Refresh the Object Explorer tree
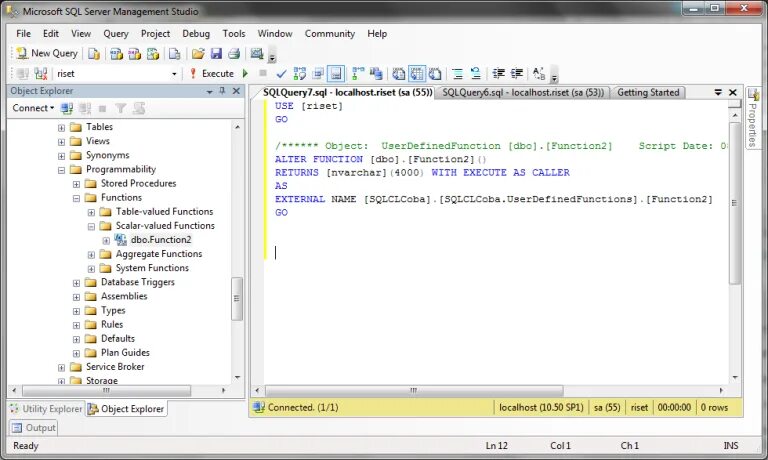Image resolution: width=768 pixels, height=460 pixels. point(139,108)
